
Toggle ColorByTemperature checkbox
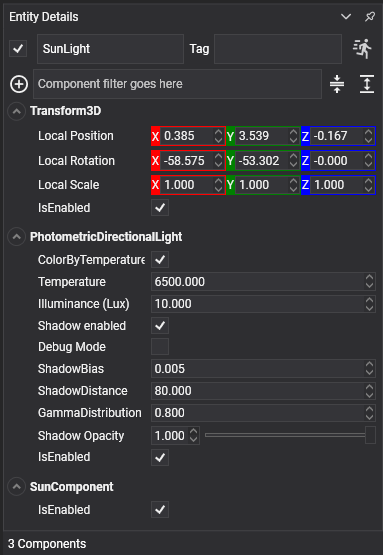160,259
